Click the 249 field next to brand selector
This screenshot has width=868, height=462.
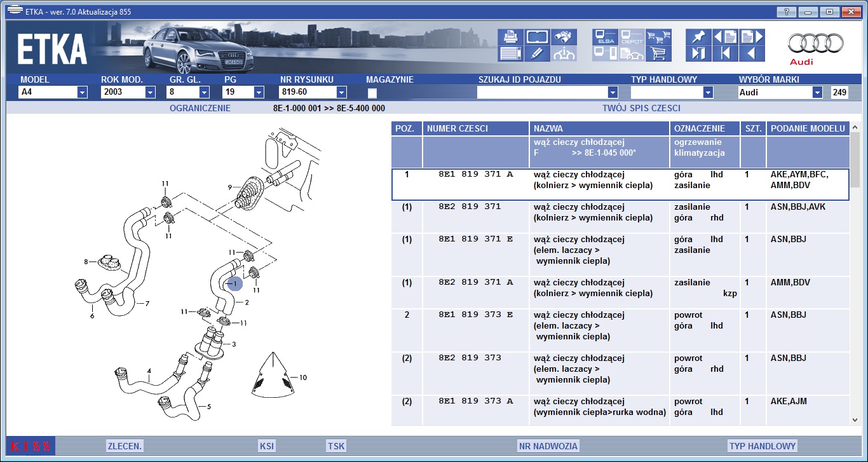(839, 92)
